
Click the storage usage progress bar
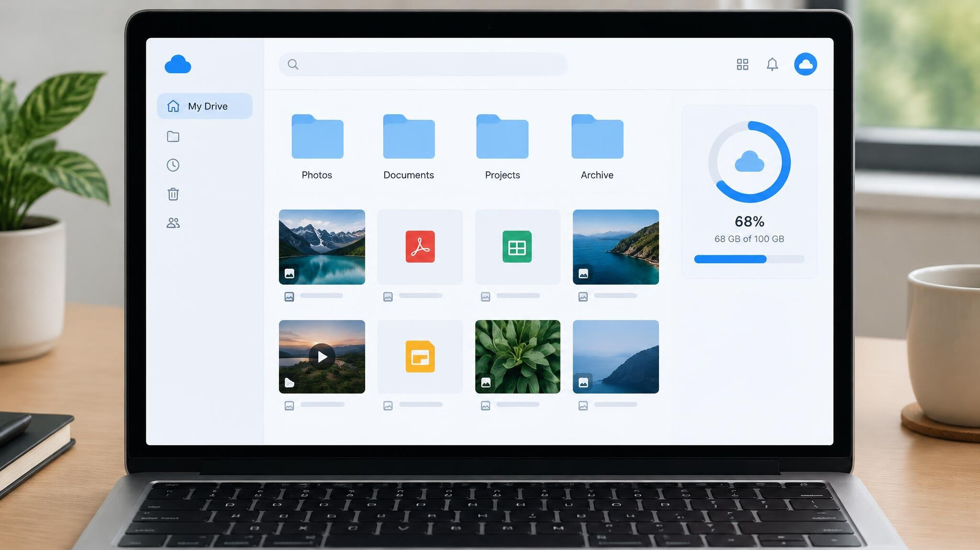pos(749,259)
